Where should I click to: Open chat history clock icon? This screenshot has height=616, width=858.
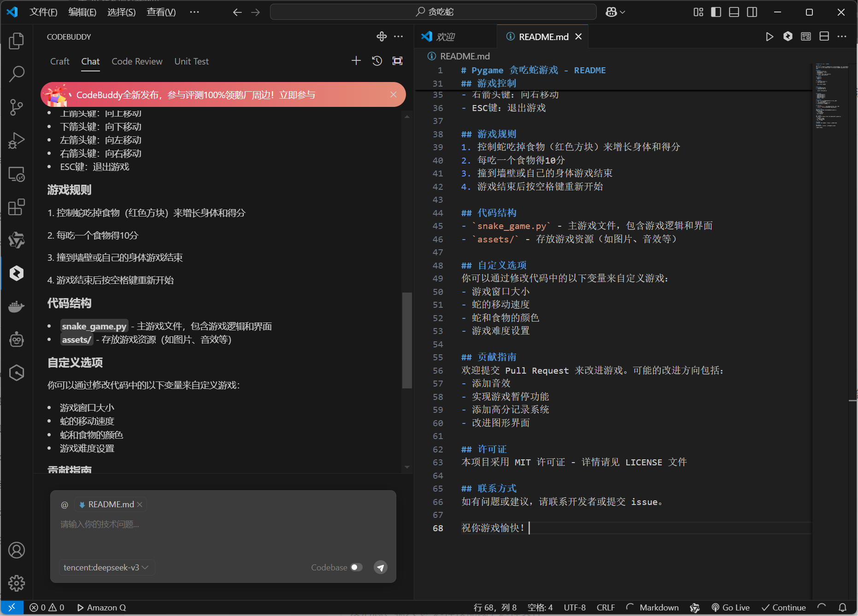tap(377, 61)
